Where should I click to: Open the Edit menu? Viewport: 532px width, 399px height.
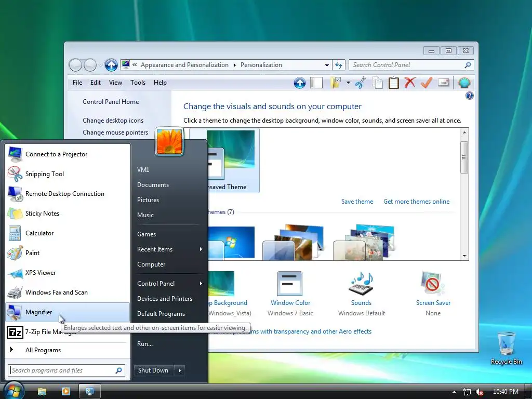96,83
